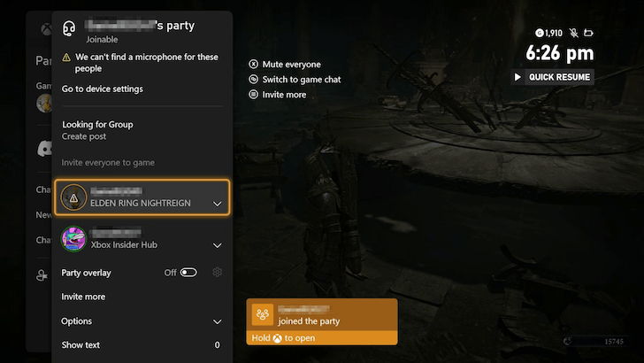Click Invite more shortcut beside party panel
The width and height of the screenshot is (644, 363).
click(284, 95)
